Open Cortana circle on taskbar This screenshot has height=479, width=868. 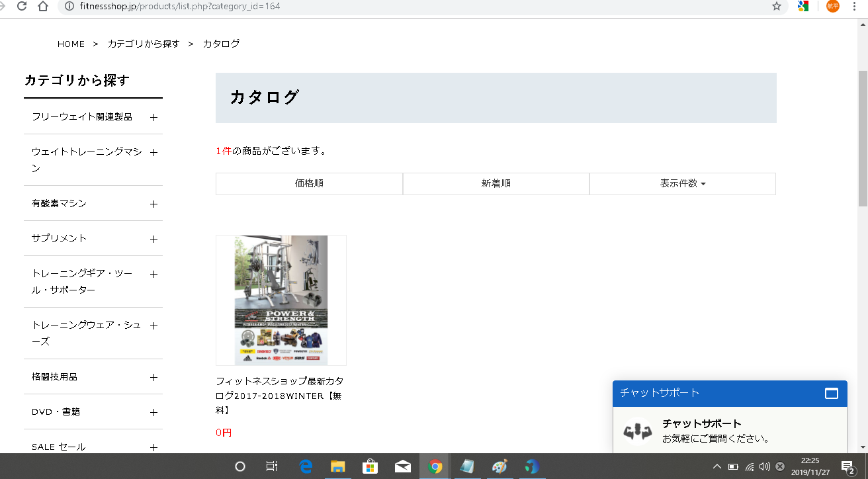coord(240,466)
